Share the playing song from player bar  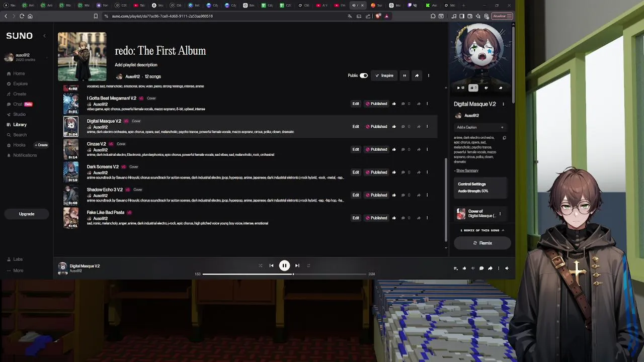490,268
